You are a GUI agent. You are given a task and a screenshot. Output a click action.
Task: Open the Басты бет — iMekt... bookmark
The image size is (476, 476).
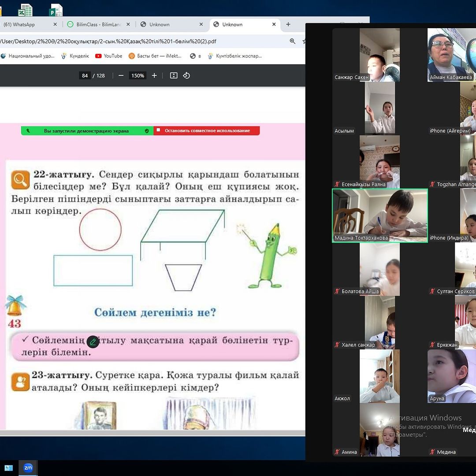[x=155, y=56]
